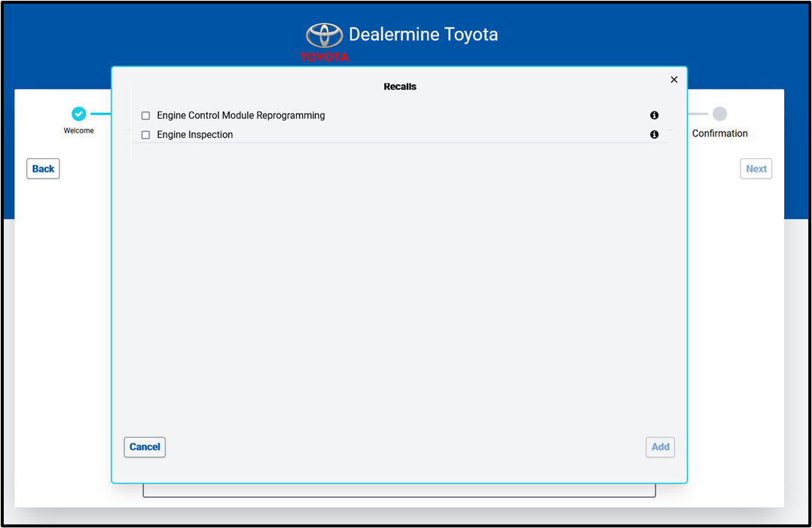Click the Dealermine Toyota title text
Image resolution: width=812 pixels, height=528 pixels.
click(x=423, y=35)
